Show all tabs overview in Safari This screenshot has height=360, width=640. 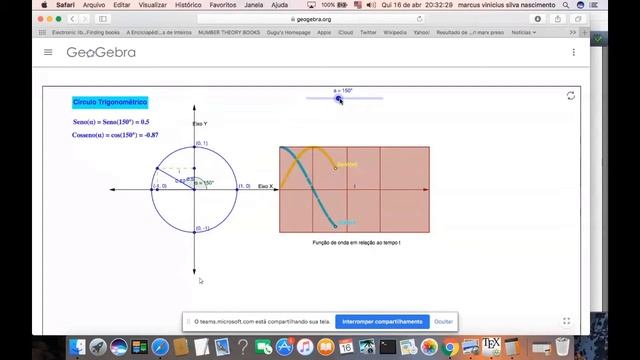point(578,19)
